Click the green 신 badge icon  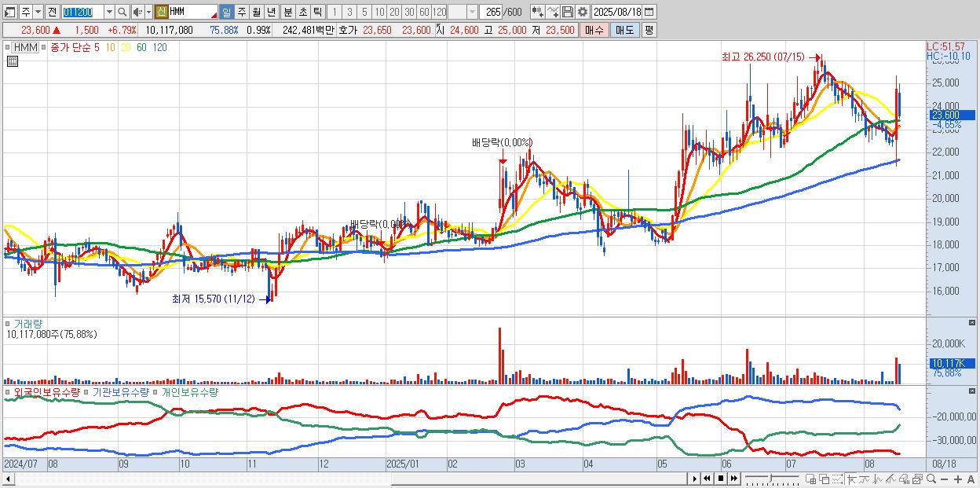[161, 12]
